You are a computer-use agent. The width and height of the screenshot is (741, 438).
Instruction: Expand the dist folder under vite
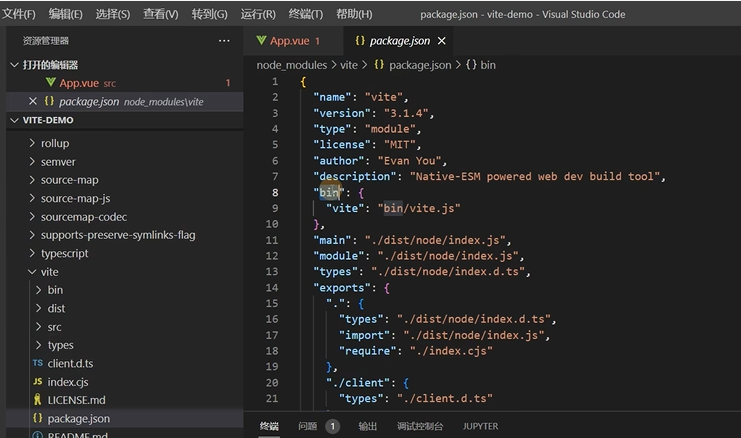point(39,308)
